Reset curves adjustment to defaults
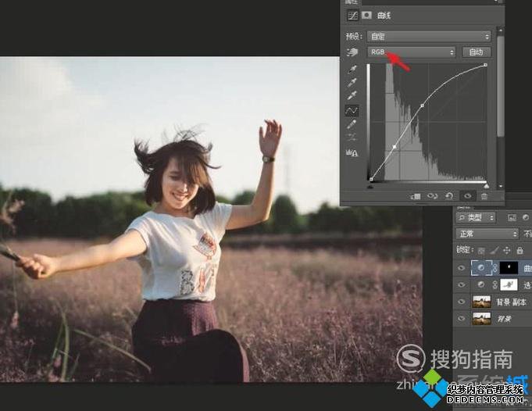This screenshot has height=411, width=532. pos(451,196)
